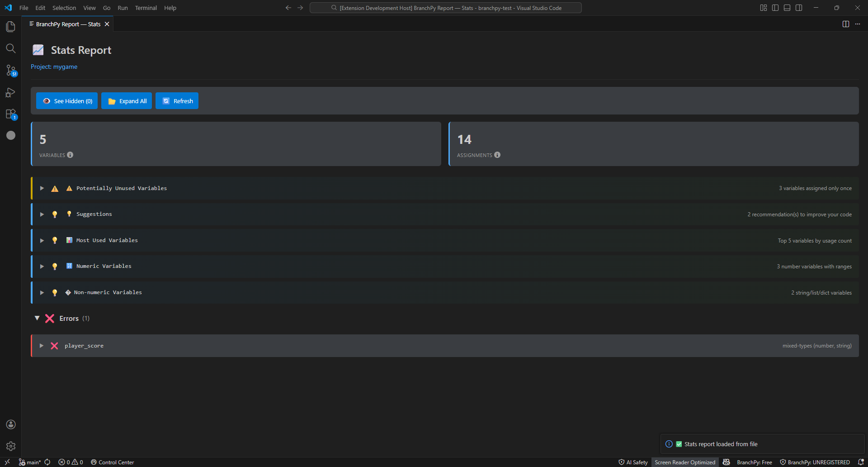
Task: Select the BranchPy Report — Stats tab
Action: 68,24
